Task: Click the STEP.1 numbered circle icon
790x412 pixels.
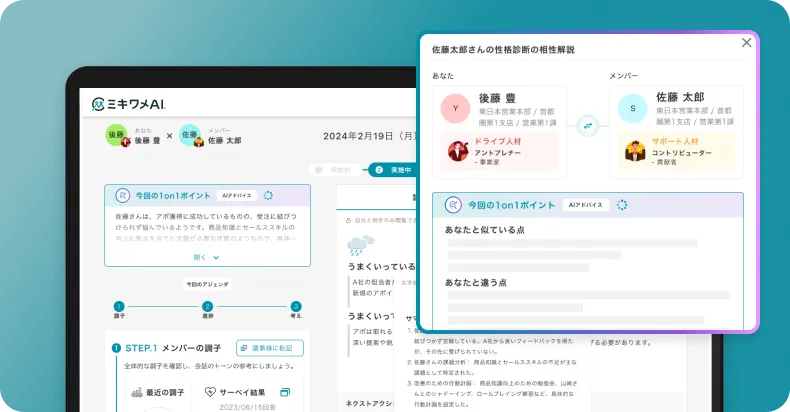Action: click(116, 348)
